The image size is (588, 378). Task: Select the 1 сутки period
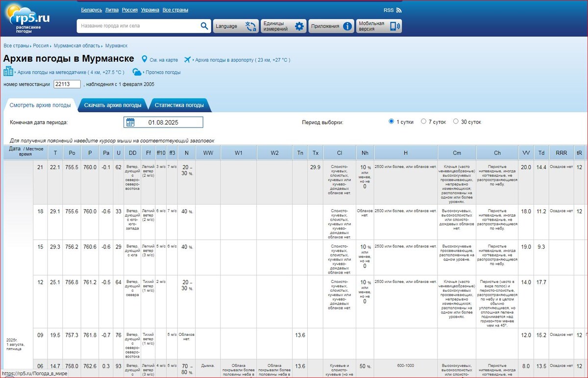click(x=391, y=121)
